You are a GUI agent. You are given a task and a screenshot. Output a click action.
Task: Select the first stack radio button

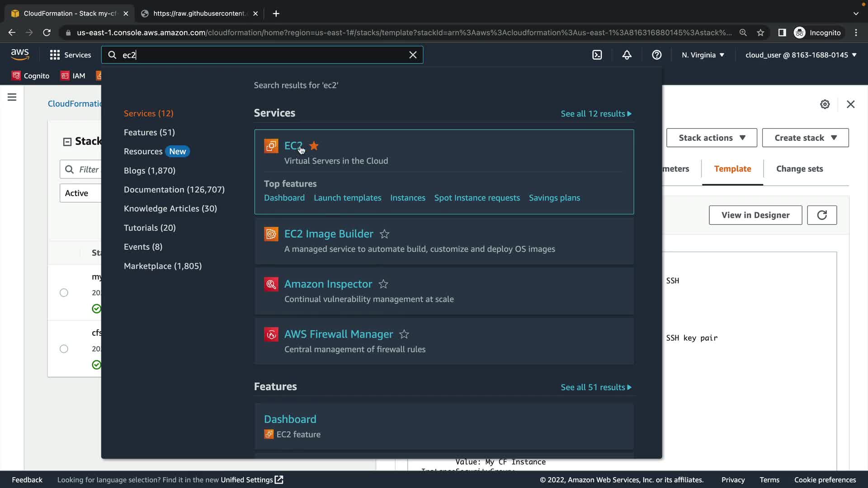(x=64, y=293)
